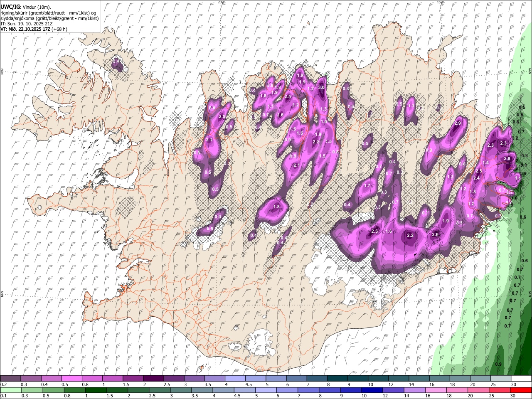Pick lower legend pale green swatch between 0.1 and 0.3
The image size is (532, 399).
pos(10,390)
